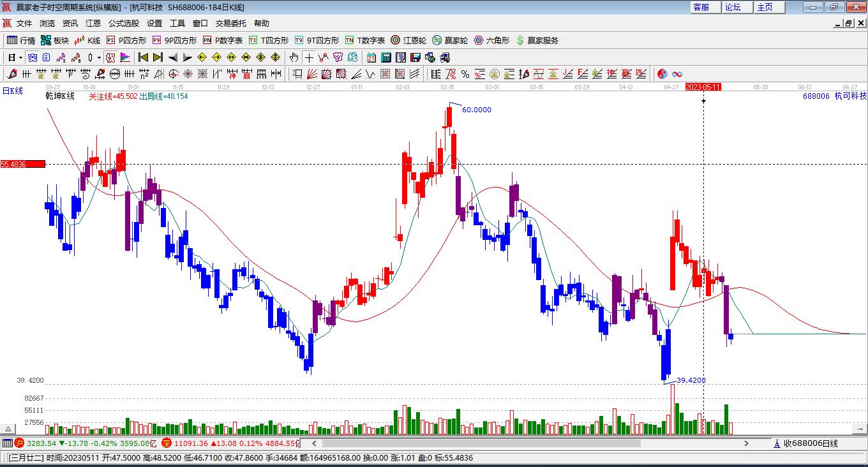This screenshot has height=467, width=868.
Task: Jump to last bar with skip-to-end icon
Action: coord(158,57)
